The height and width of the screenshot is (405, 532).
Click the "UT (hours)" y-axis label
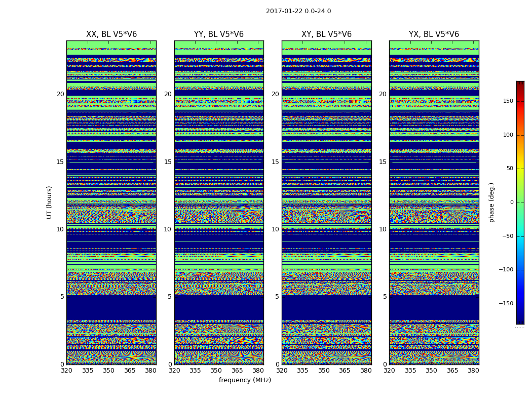[50, 202]
